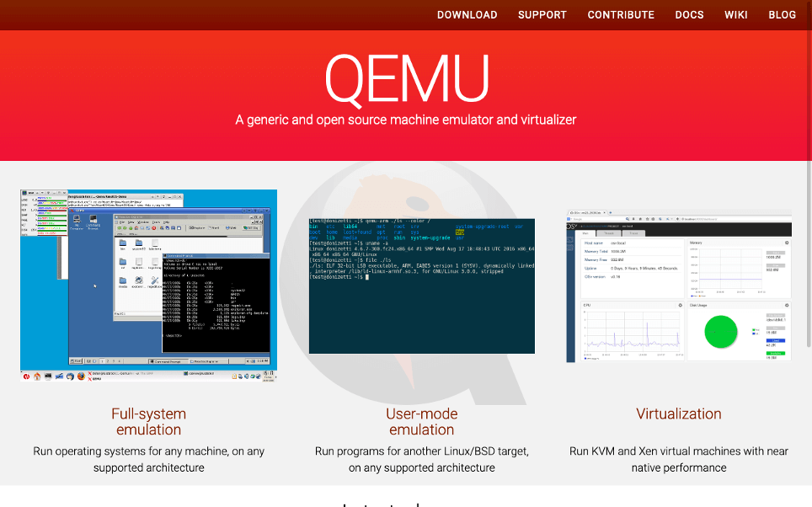The height and width of the screenshot is (507, 812).
Task: Click text 'Run operating systems for any machine'
Action: [131, 451]
